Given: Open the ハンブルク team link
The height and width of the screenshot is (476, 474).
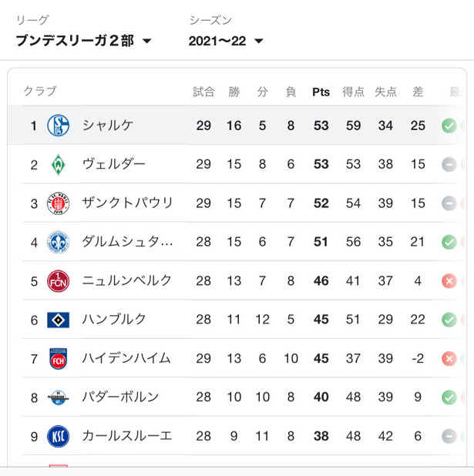Looking at the screenshot, I should [x=114, y=320].
